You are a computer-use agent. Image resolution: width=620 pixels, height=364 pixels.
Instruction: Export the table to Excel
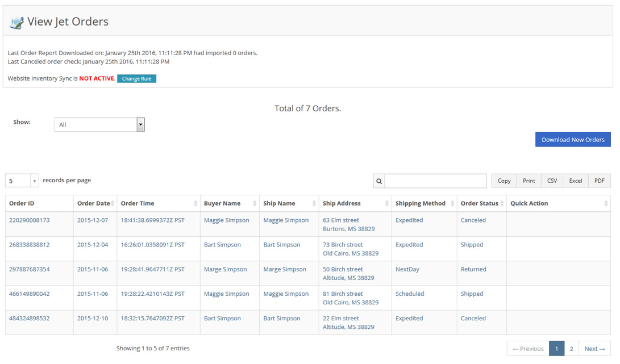click(x=575, y=181)
